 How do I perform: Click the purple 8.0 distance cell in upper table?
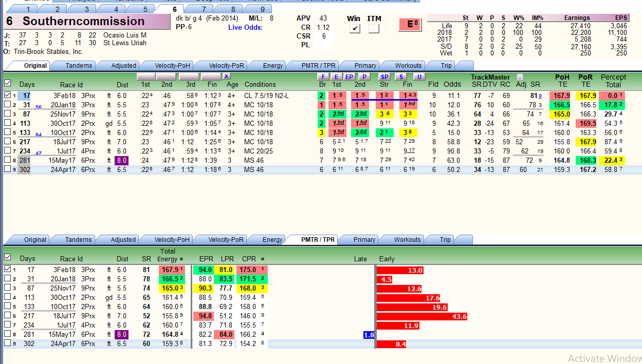pos(122,160)
